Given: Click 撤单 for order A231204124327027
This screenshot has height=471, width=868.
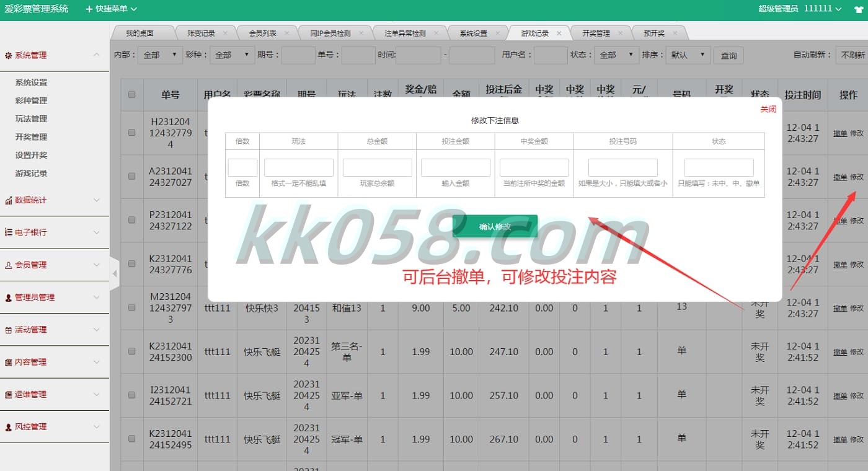Looking at the screenshot, I should point(839,177).
